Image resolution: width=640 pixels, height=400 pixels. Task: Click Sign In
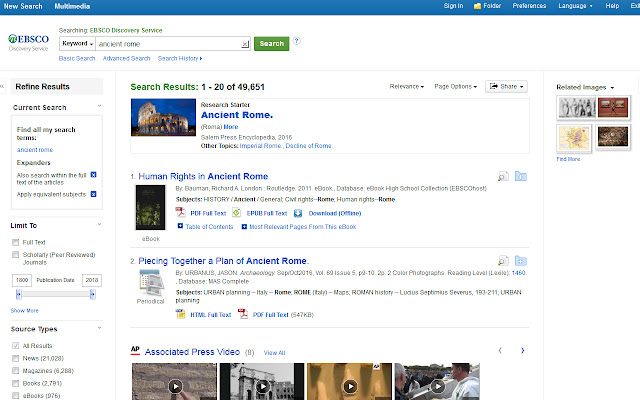tap(453, 6)
